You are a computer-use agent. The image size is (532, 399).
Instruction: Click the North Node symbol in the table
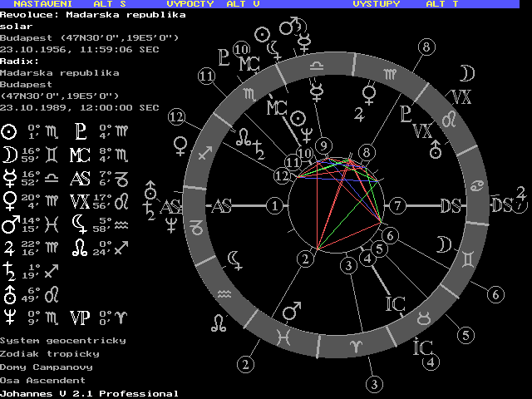81,246
